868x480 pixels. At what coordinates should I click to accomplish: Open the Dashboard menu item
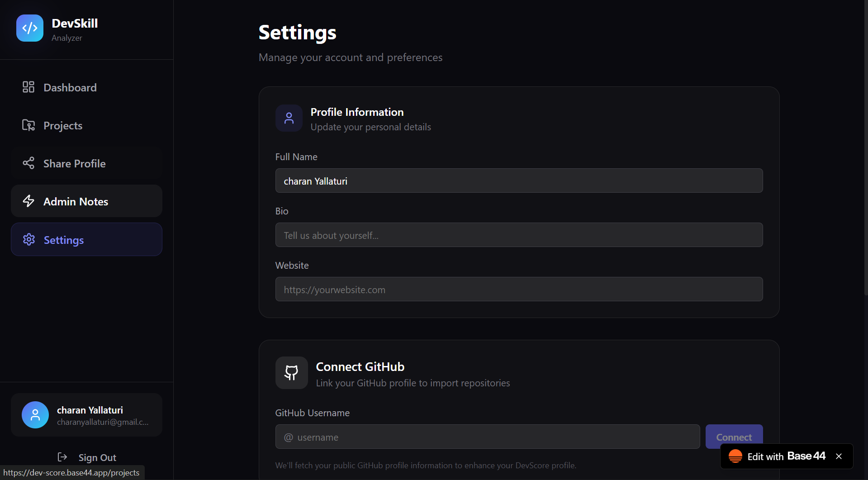(70, 87)
